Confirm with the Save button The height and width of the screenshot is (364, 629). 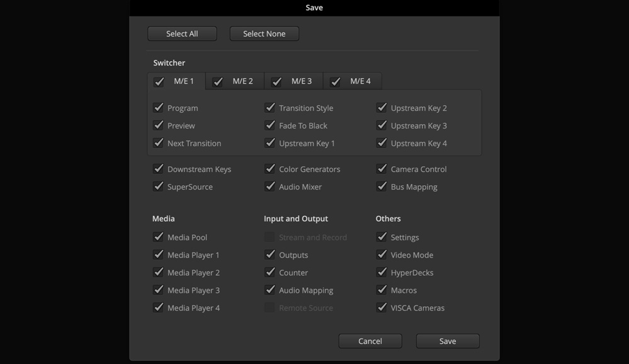click(447, 341)
